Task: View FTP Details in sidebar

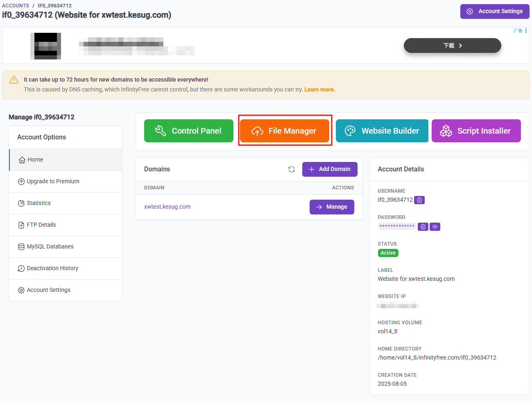Action: [41, 225]
